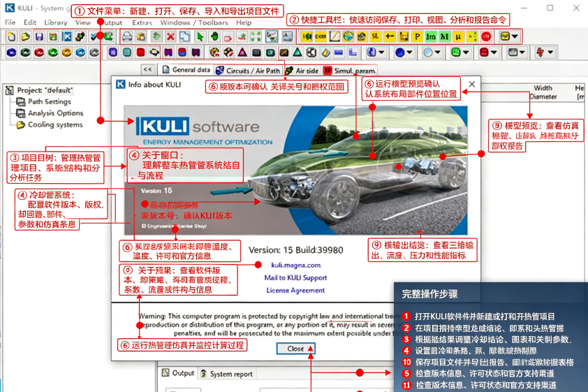Click the yellow 'con' toolbar icon

(321, 36)
